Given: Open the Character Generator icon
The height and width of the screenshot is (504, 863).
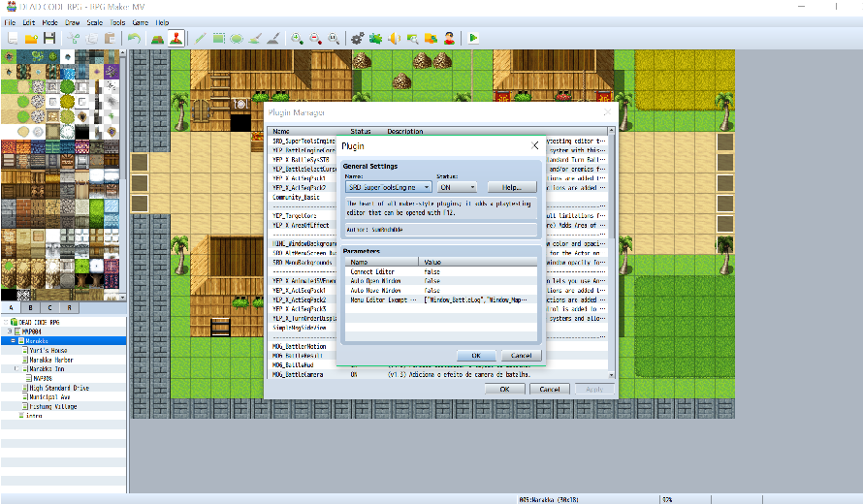Looking at the screenshot, I should (x=450, y=38).
